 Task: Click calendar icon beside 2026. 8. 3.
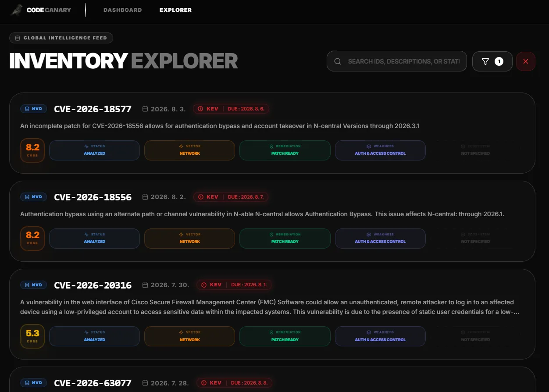coord(145,109)
